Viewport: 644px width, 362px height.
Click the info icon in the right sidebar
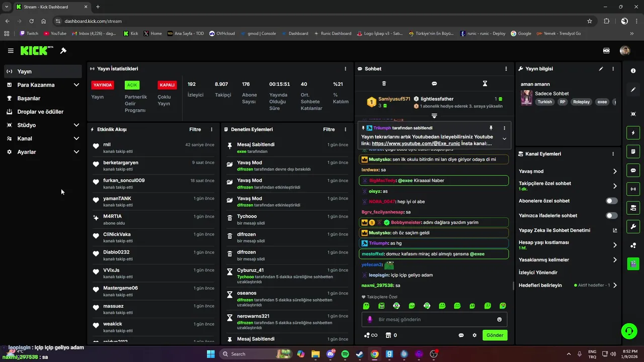[x=633, y=71]
